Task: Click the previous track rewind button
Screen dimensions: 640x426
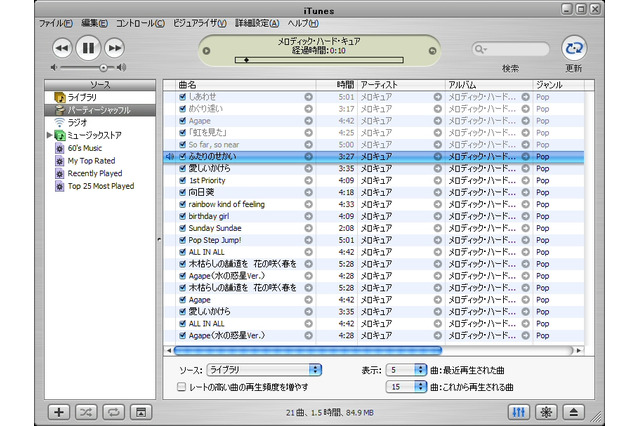Action: pos(62,48)
